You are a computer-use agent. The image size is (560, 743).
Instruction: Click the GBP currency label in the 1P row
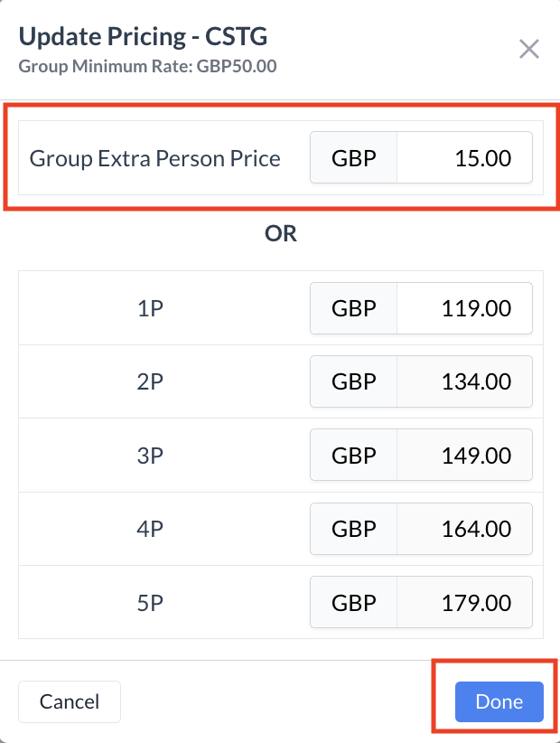pyautogui.click(x=354, y=308)
